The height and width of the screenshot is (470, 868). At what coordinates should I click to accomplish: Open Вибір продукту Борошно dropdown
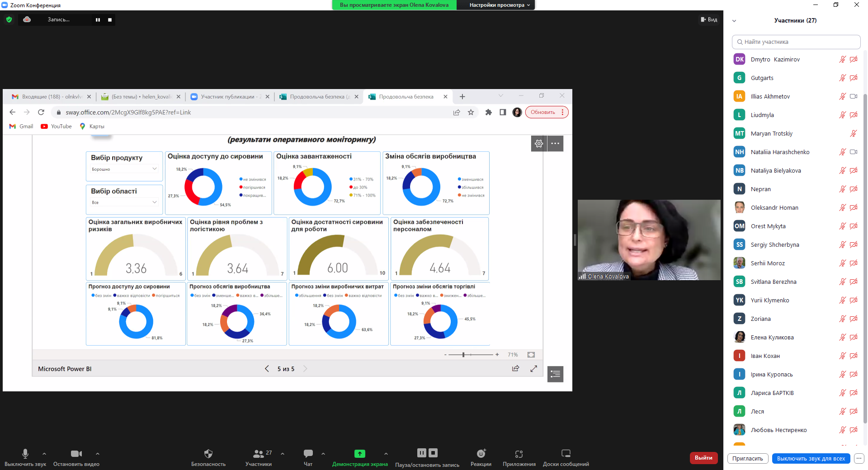pyautogui.click(x=124, y=169)
